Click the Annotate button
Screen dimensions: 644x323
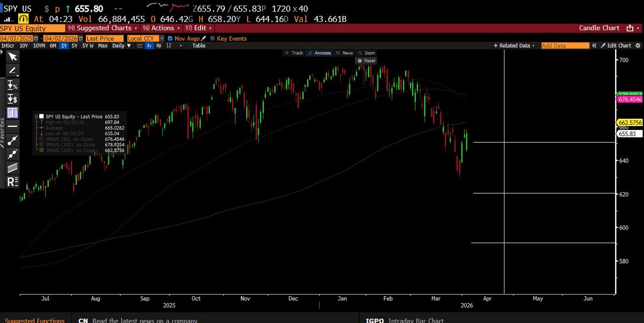click(x=319, y=53)
